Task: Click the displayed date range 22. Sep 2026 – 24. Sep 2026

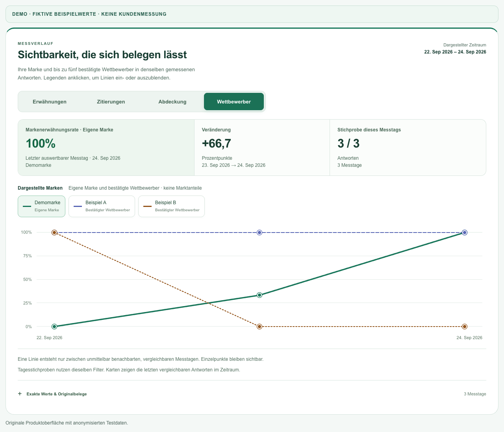Action: coord(455,52)
